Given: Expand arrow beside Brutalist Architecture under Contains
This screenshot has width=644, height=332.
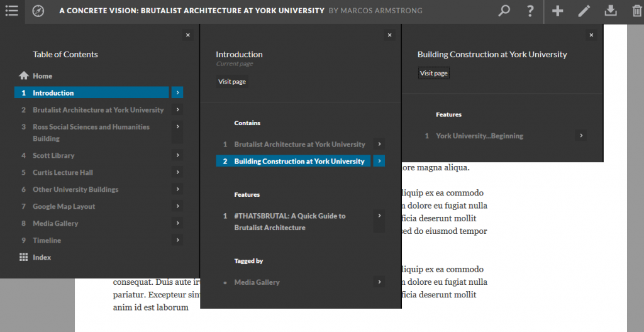Looking at the screenshot, I should [x=379, y=144].
